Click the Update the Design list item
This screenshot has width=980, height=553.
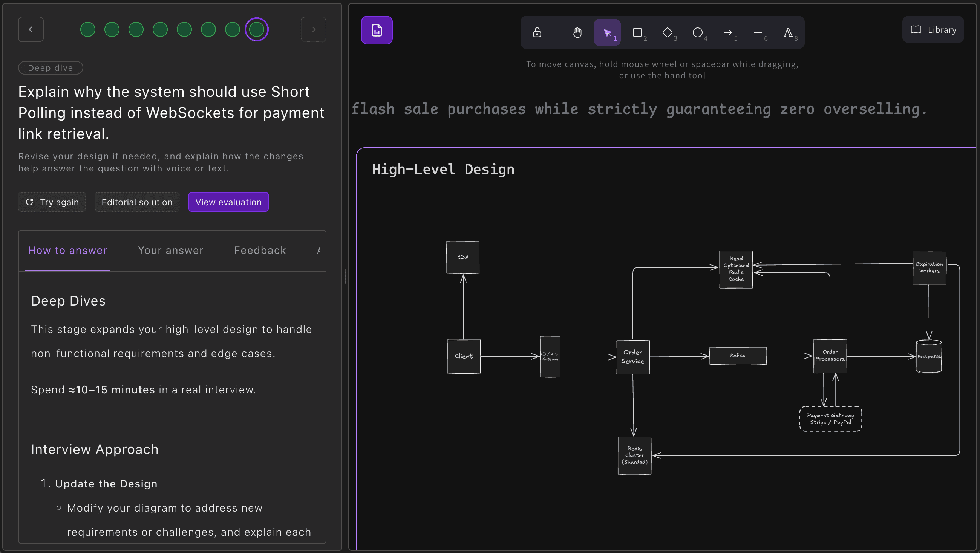coord(106,484)
